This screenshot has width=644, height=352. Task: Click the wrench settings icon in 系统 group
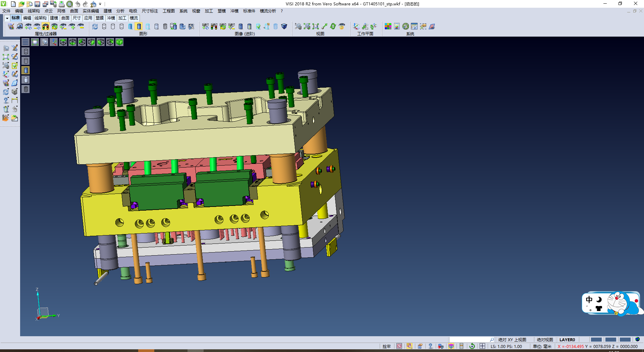pos(406,27)
